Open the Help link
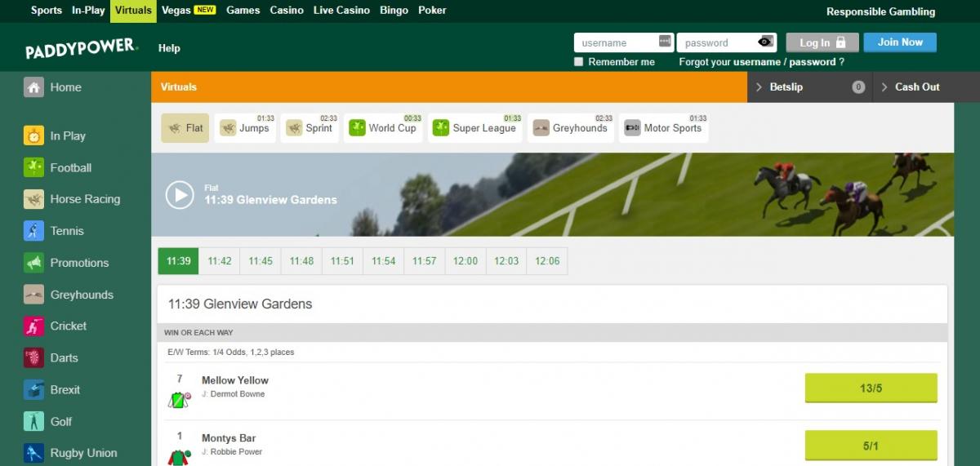The height and width of the screenshot is (466, 980). click(x=169, y=48)
